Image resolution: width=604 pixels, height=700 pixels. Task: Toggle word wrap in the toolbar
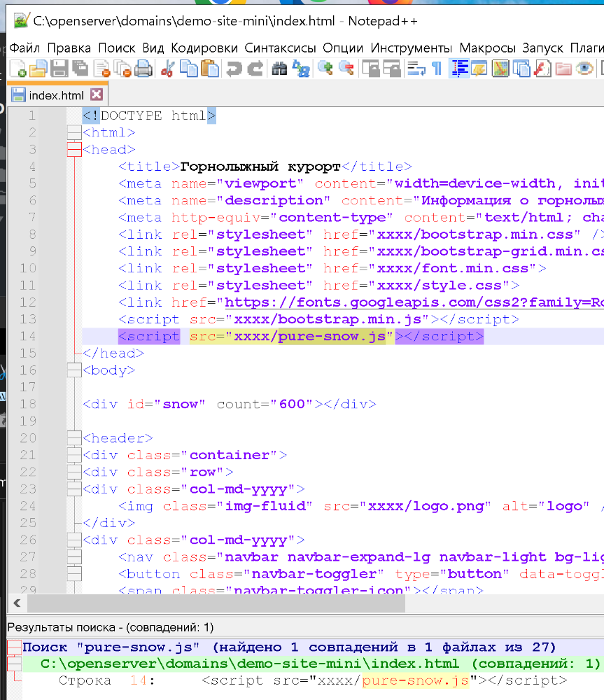[416, 69]
